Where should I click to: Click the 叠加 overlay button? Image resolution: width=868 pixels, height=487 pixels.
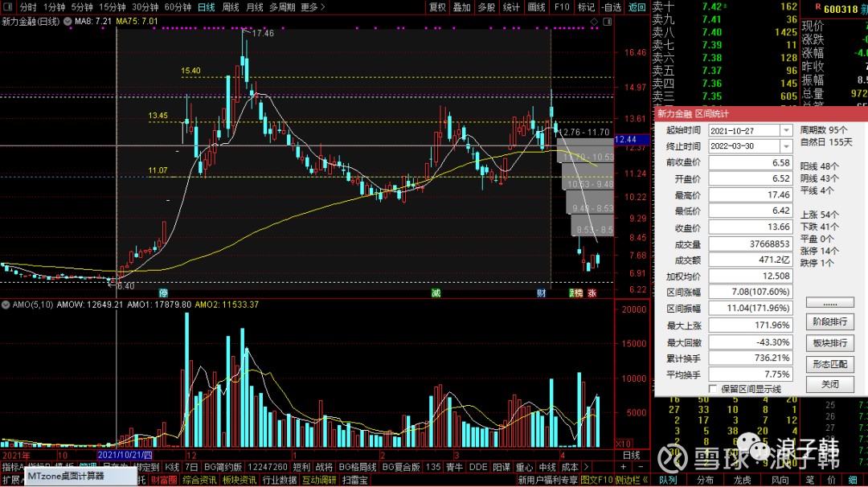(461, 7)
